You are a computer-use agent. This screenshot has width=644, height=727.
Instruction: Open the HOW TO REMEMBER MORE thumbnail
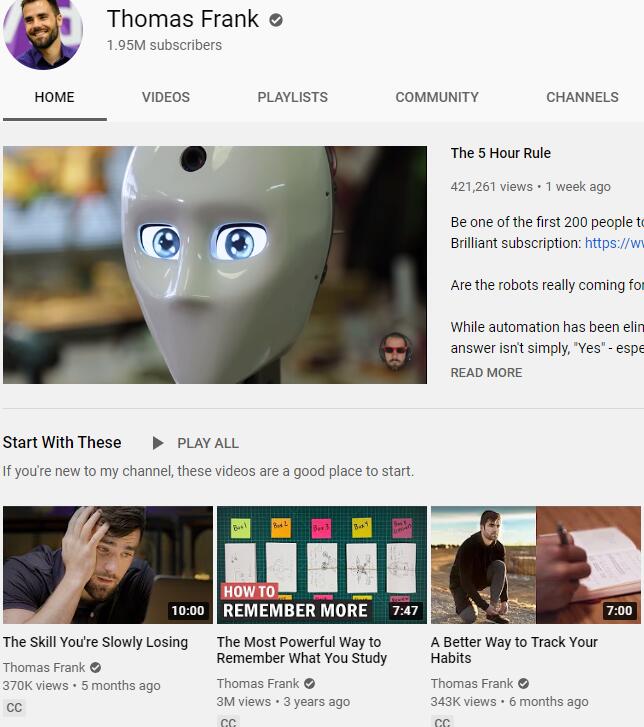pyautogui.click(x=322, y=565)
